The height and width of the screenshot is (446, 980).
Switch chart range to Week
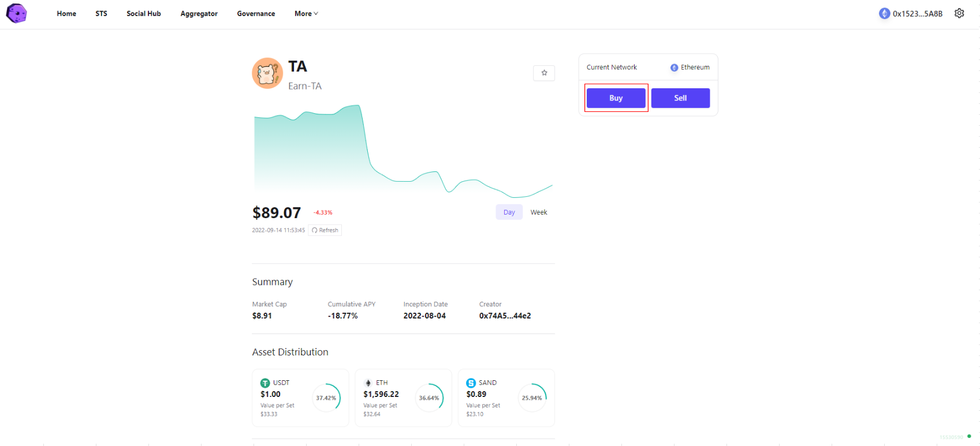point(539,212)
